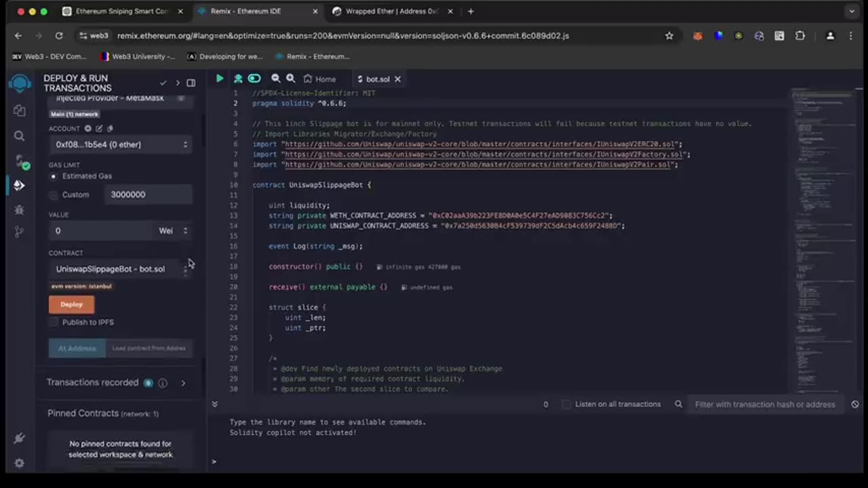Open the browser Extensions puzzle icon
Screen dimensions: 868x488
[800, 36]
